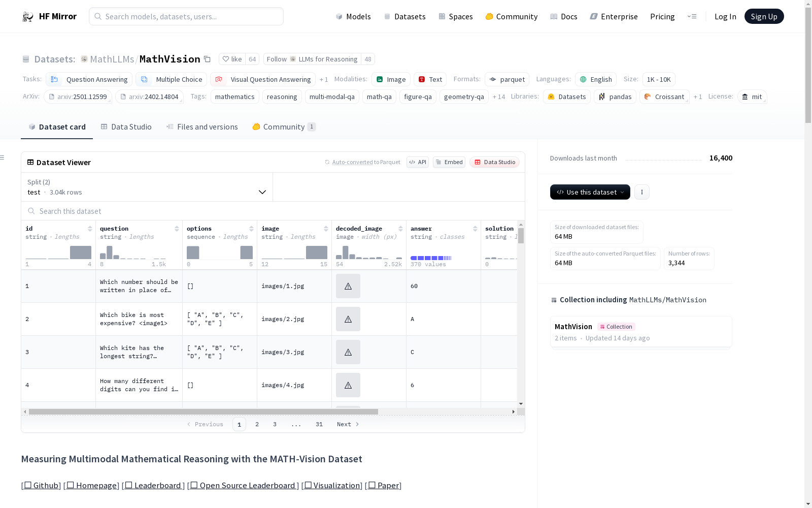This screenshot has width=812, height=508.
Task: Open the MathVision collection card
Action: point(641,332)
